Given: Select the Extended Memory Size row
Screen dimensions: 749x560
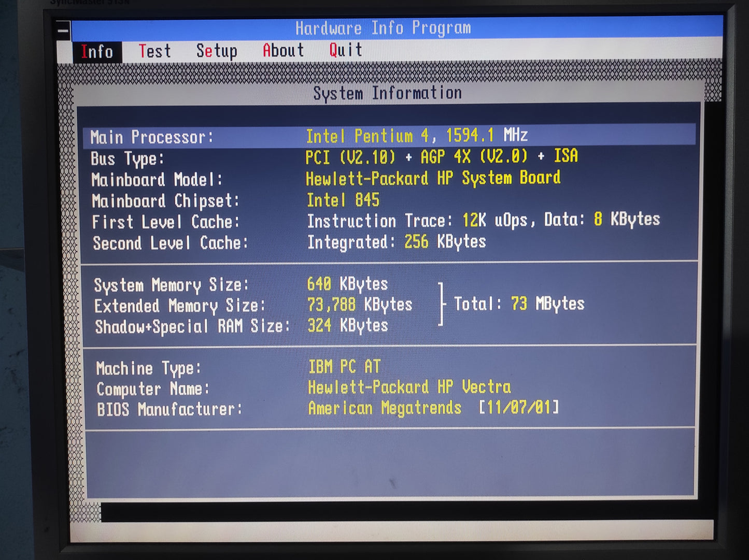Looking at the screenshot, I should pyautogui.click(x=253, y=305).
